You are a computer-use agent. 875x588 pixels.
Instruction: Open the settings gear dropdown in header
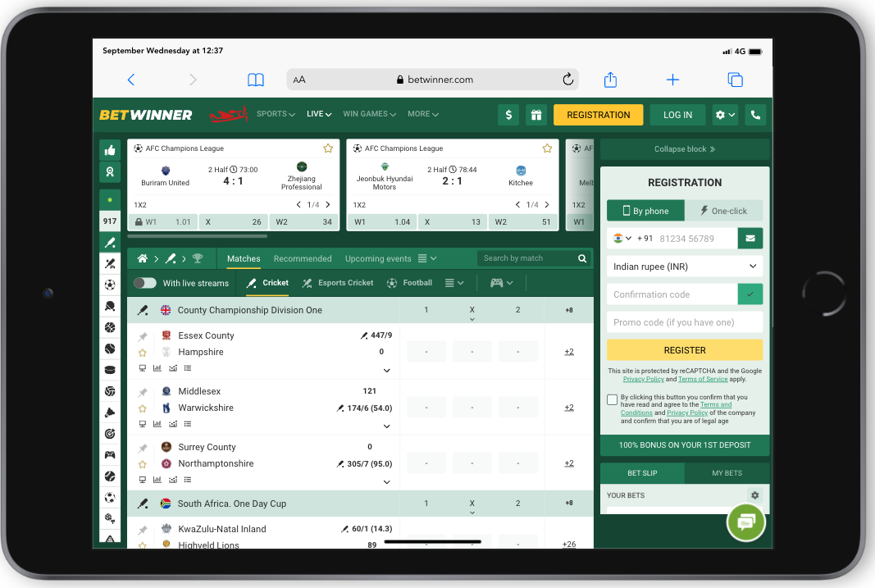[x=726, y=115]
